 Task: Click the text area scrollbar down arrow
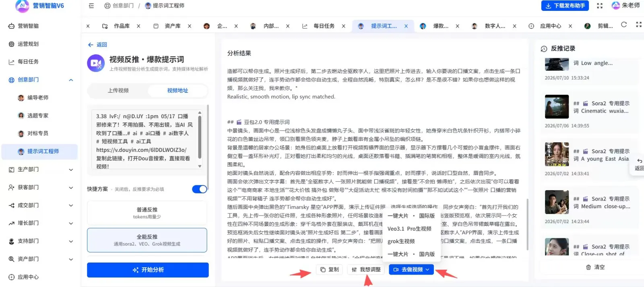pyautogui.click(x=200, y=166)
